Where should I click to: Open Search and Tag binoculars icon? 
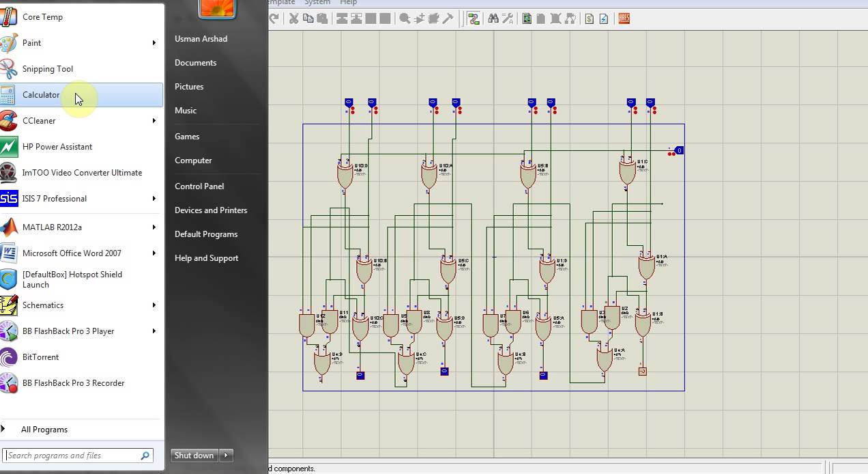click(493, 18)
